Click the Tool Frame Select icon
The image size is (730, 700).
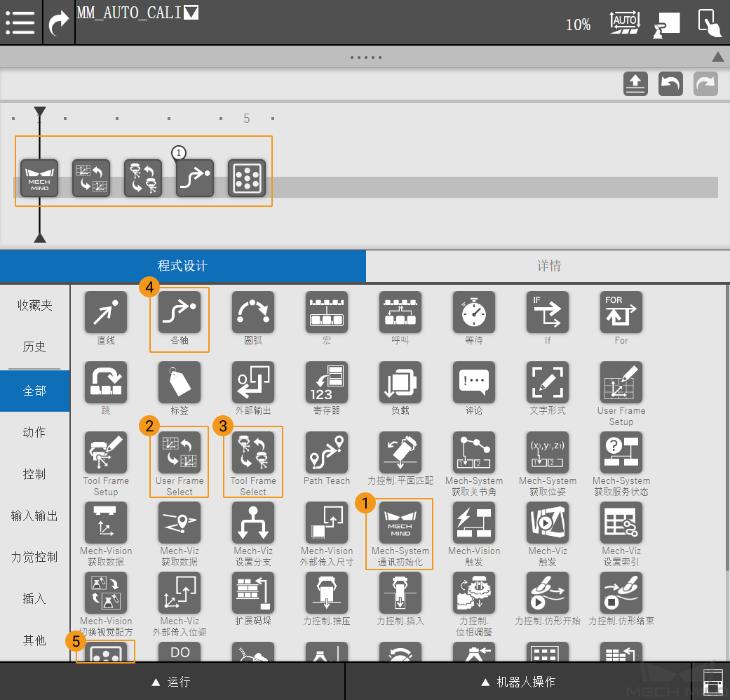click(x=253, y=452)
